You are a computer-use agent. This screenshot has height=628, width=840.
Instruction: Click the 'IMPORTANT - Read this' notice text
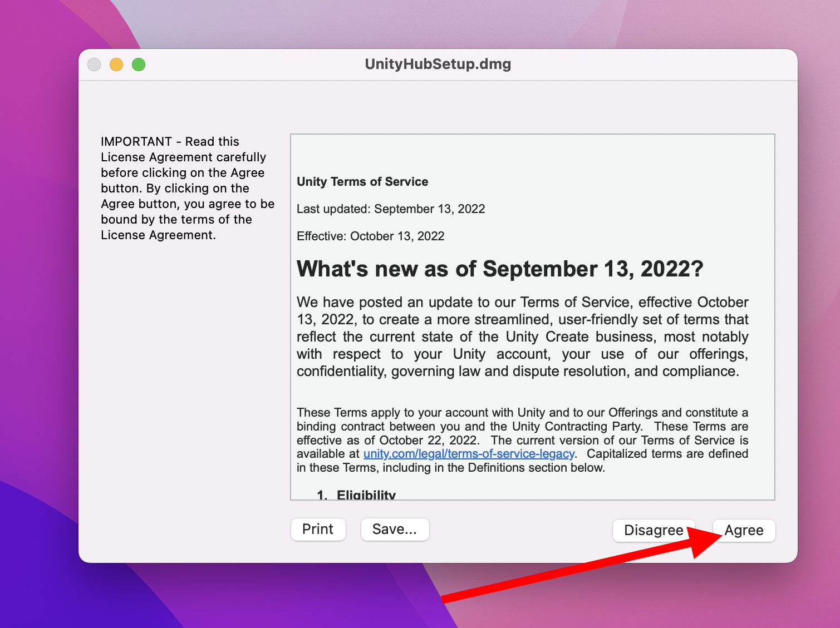pyautogui.click(x=188, y=188)
